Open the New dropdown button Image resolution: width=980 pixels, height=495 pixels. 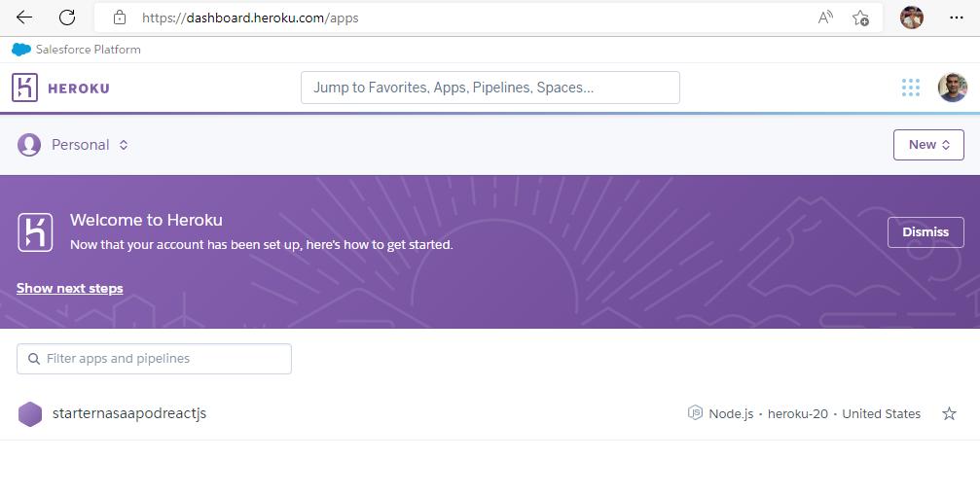(x=927, y=145)
